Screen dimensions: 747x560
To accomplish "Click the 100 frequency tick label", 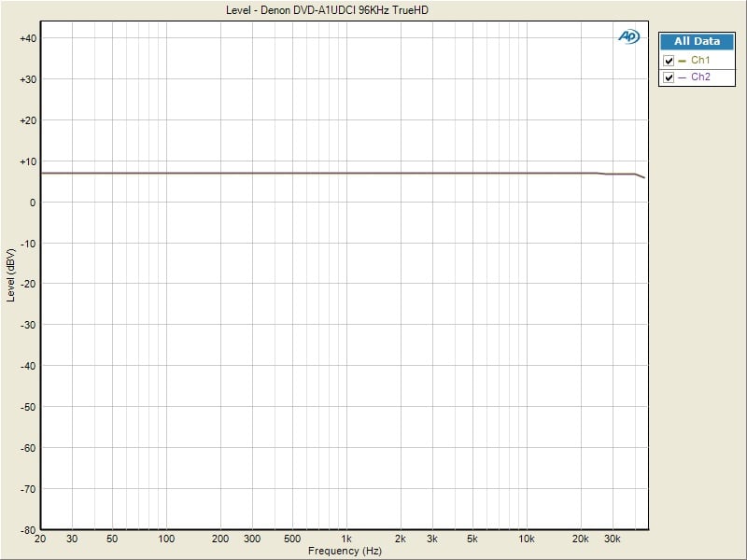I will coord(166,539).
